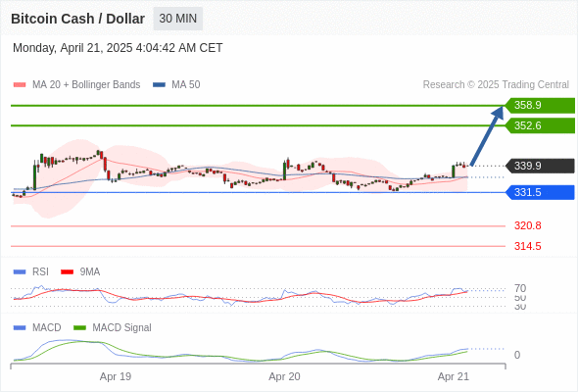Click the RSI legend label
This screenshot has height=392, width=578.
click(x=40, y=272)
